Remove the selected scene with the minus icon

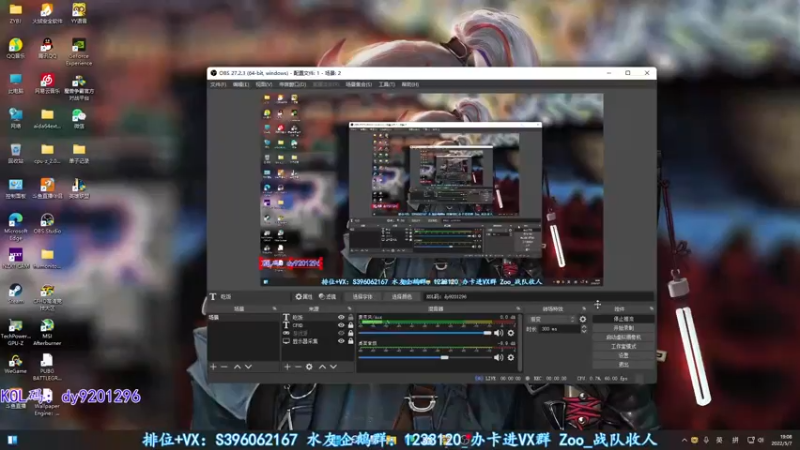[224, 366]
